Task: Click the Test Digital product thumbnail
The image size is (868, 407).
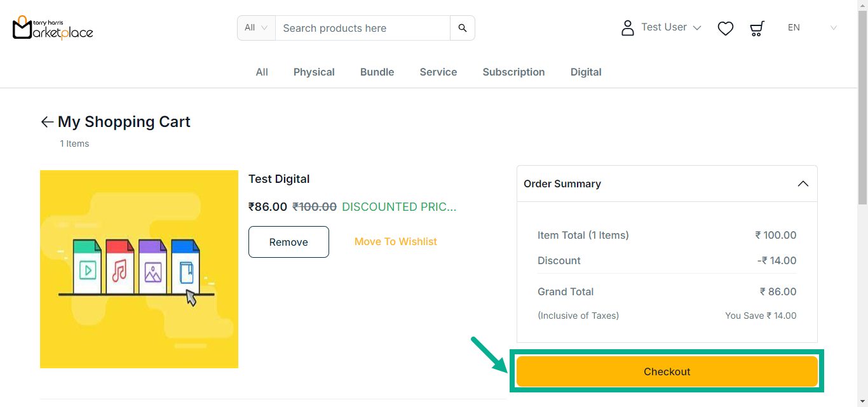Action: (139, 269)
